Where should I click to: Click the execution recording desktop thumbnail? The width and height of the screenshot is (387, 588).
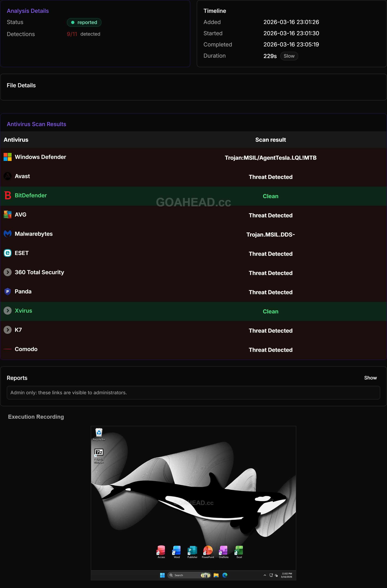coord(193,503)
